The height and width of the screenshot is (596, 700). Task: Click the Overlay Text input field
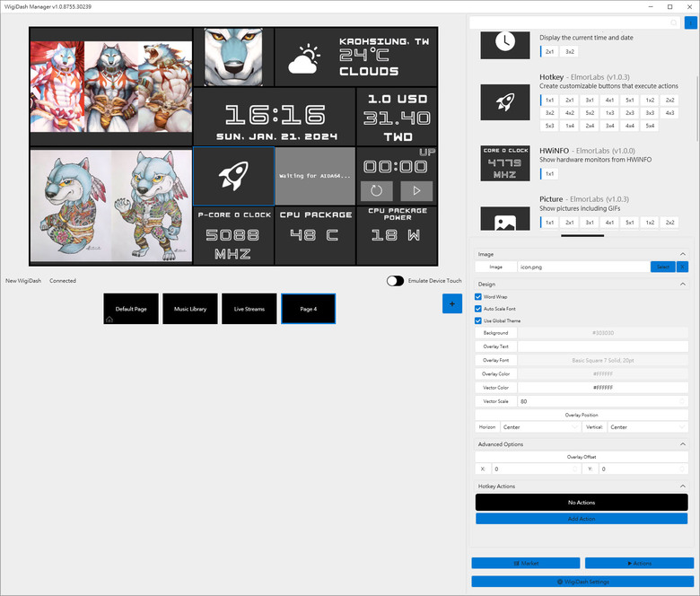[603, 346]
